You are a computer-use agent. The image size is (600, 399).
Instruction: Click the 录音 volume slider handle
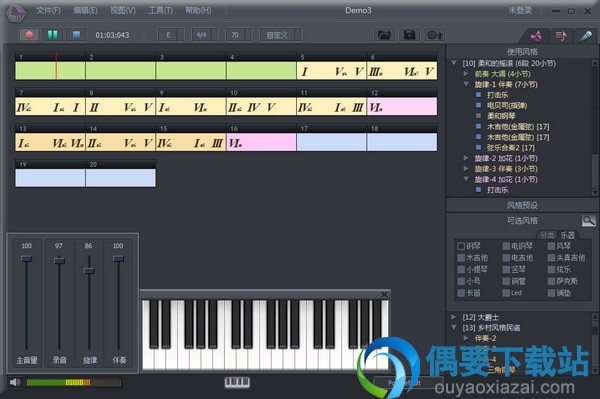coord(59,261)
